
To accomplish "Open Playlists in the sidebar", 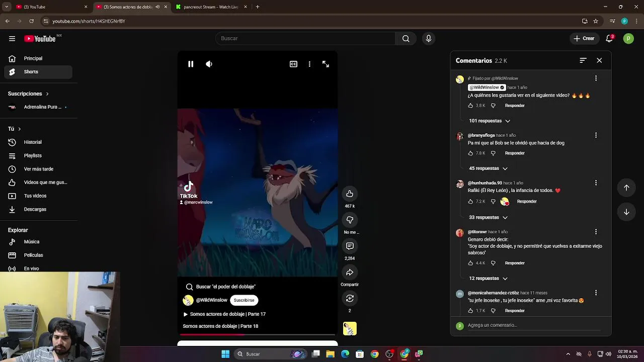I will click(x=38, y=156).
